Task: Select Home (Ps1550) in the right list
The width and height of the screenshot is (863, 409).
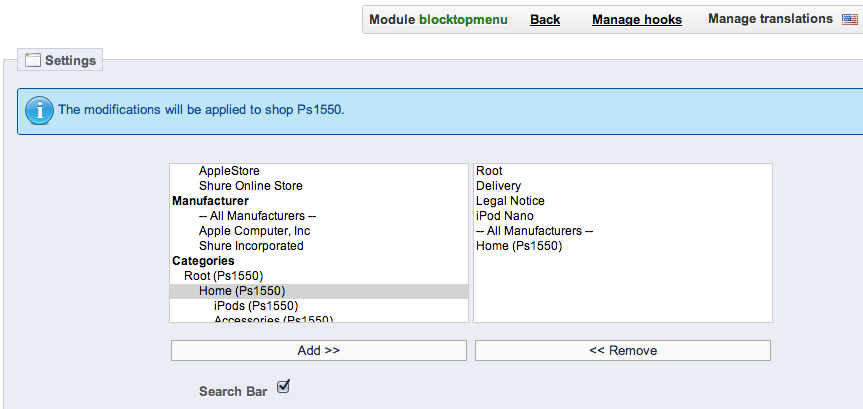Action: pyautogui.click(x=519, y=246)
